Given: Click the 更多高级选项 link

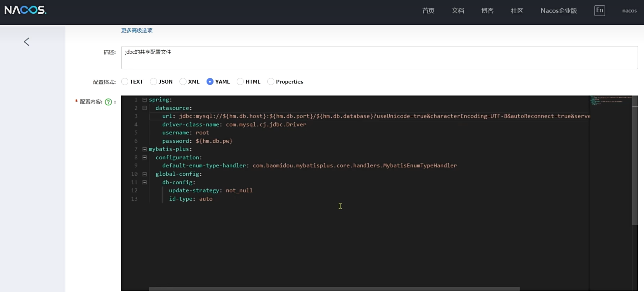Looking at the screenshot, I should tap(137, 30).
